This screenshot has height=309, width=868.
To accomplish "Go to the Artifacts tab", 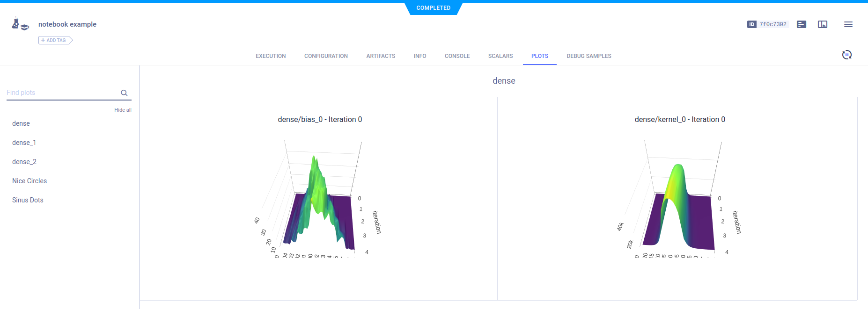I will click(x=381, y=56).
